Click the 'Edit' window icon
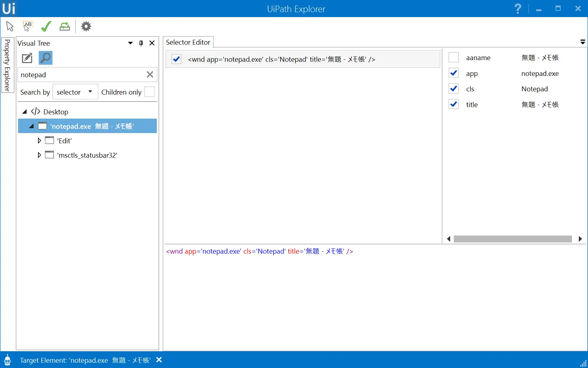The width and height of the screenshot is (588, 368). (49, 141)
